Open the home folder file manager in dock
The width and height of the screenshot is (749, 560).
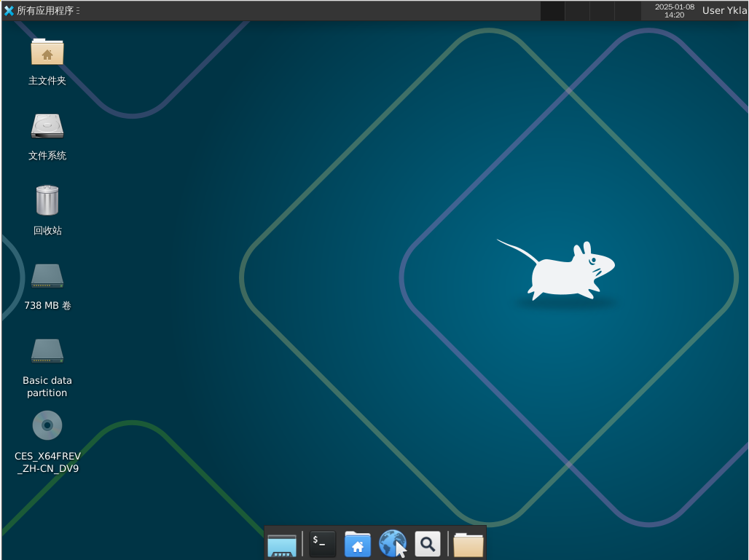(x=358, y=544)
